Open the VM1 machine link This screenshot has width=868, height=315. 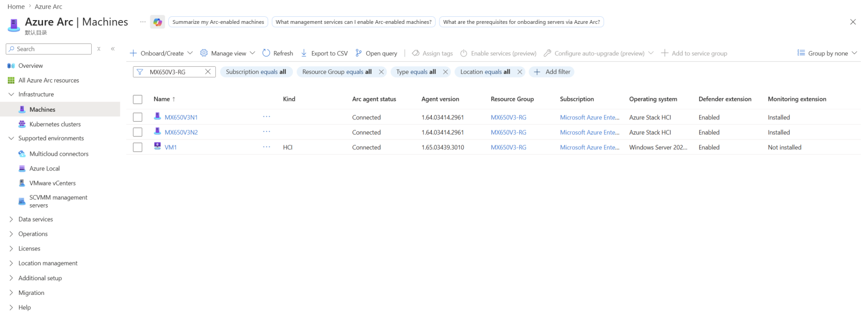point(171,147)
